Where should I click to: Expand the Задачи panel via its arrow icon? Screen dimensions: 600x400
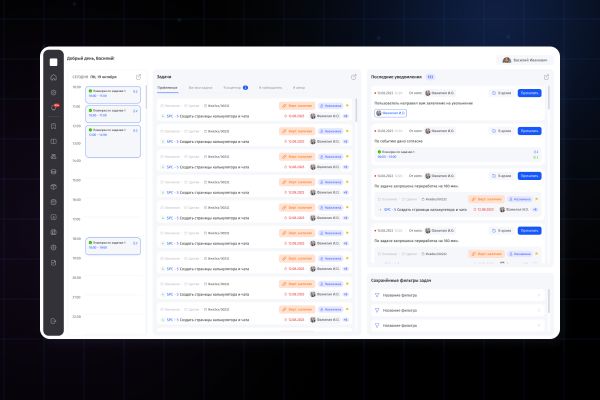click(x=354, y=77)
